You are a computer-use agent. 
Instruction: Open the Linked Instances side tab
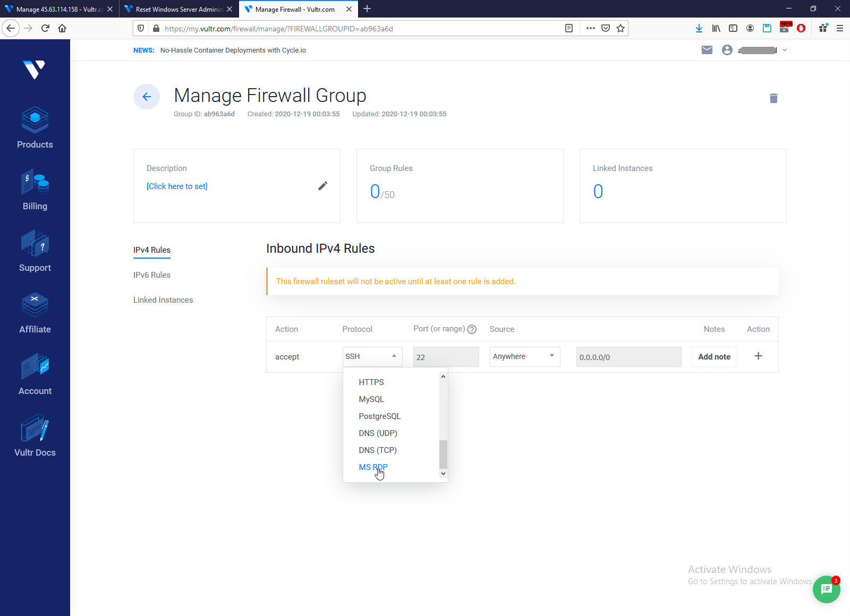(x=163, y=300)
